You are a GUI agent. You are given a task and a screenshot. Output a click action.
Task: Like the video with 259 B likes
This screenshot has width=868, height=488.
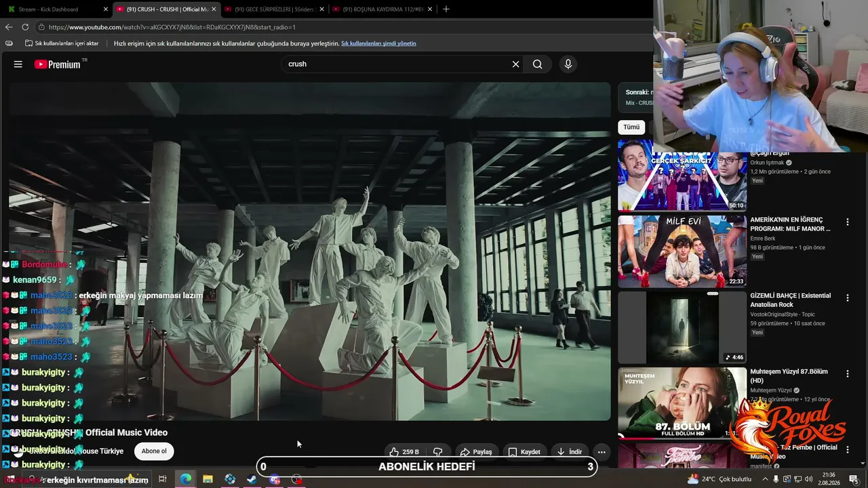point(404,452)
